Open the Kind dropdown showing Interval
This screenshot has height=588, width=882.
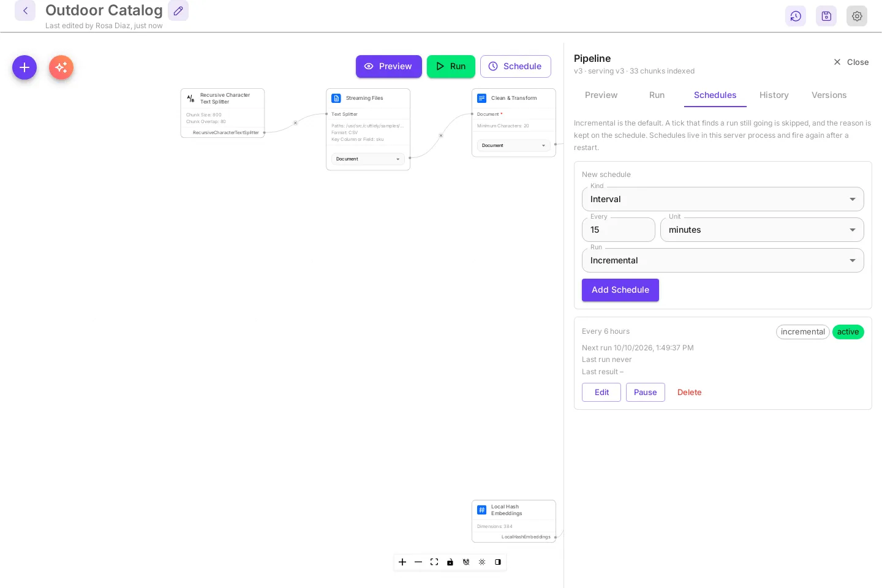(723, 199)
